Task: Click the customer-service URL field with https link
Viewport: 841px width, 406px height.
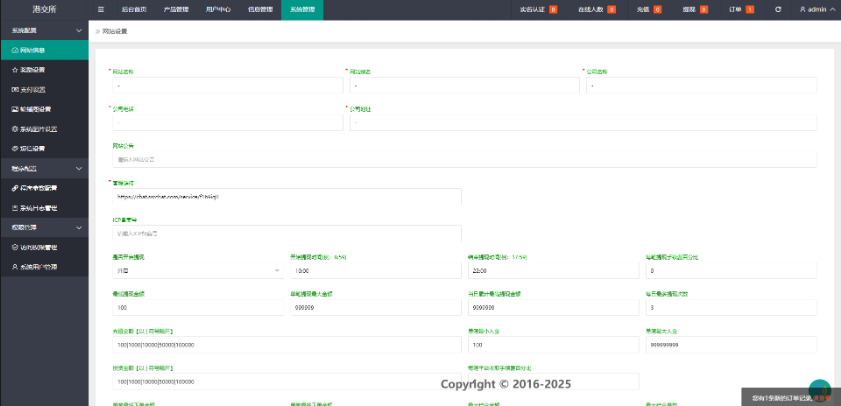Action: pyautogui.click(x=287, y=197)
